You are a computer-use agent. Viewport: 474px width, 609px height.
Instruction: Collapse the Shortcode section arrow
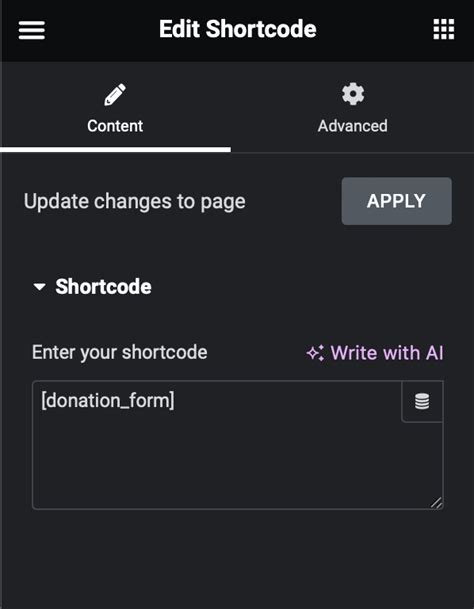[x=40, y=287]
